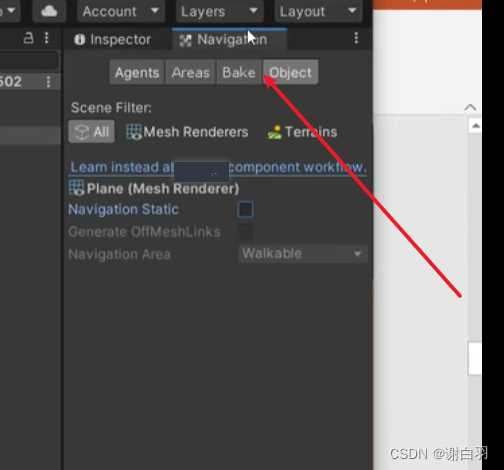Open the Layout dropdown
504x470 pixels.
(318, 11)
